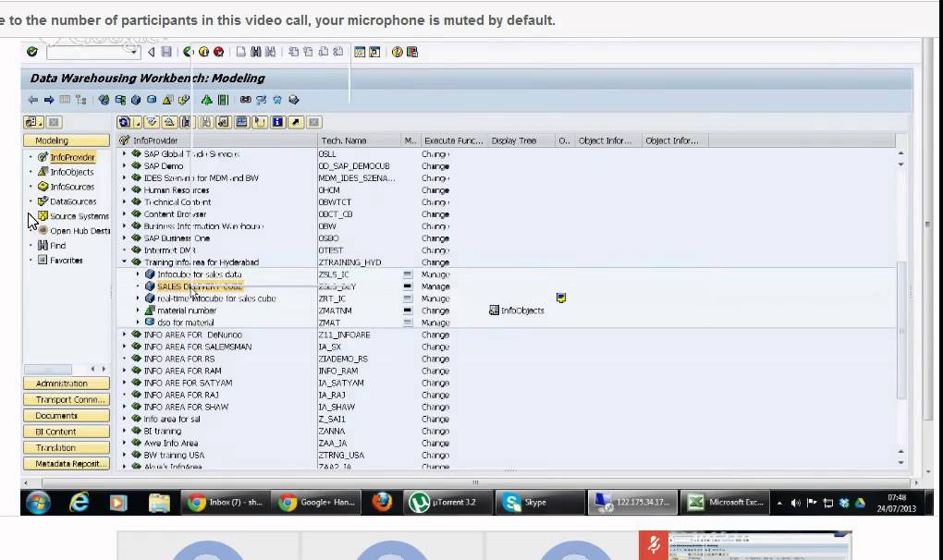
Task: Open µTorrent 3.2 from the Windows taskbar
Action: pos(448,503)
